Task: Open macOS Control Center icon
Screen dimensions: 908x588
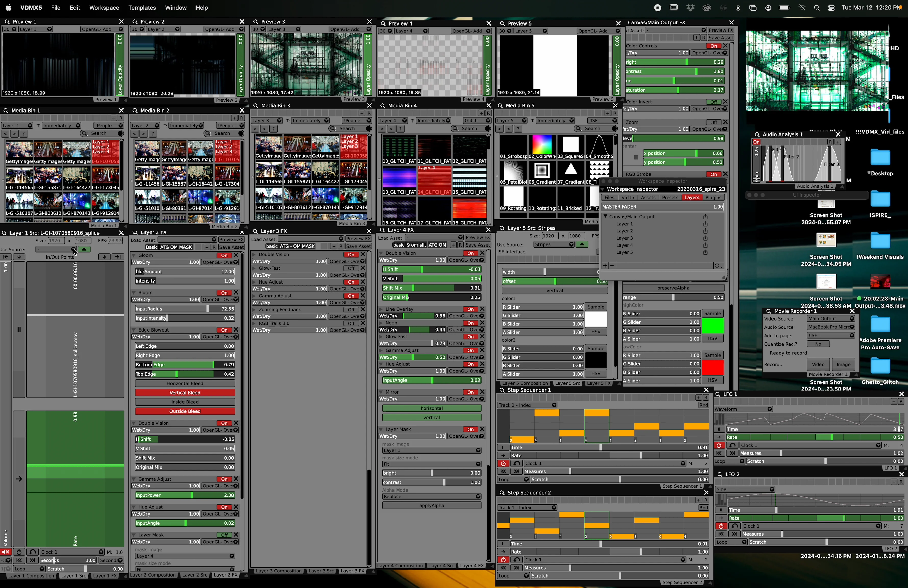Action: pyautogui.click(x=831, y=8)
